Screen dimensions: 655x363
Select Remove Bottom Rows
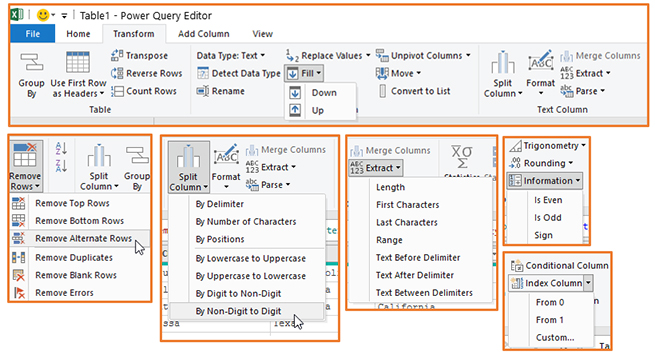[x=79, y=221]
